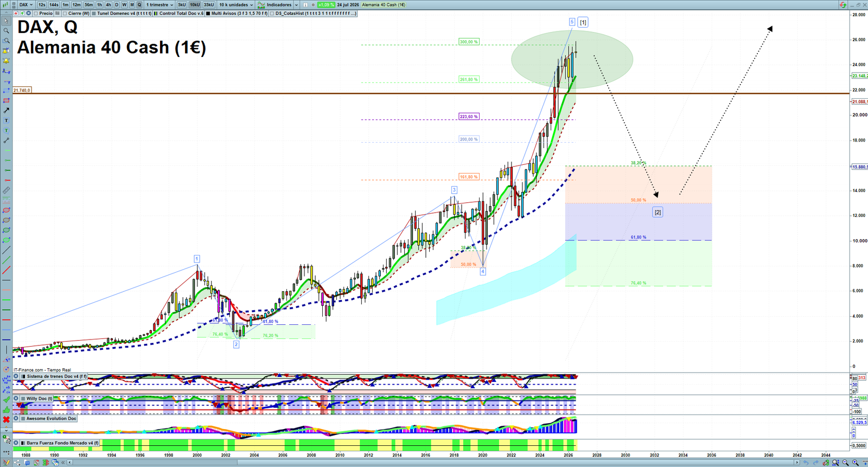Viewport: 868px width, 467px height.
Task: Close the Sistema de trenes Doc v4 panel
Action: pos(16,376)
